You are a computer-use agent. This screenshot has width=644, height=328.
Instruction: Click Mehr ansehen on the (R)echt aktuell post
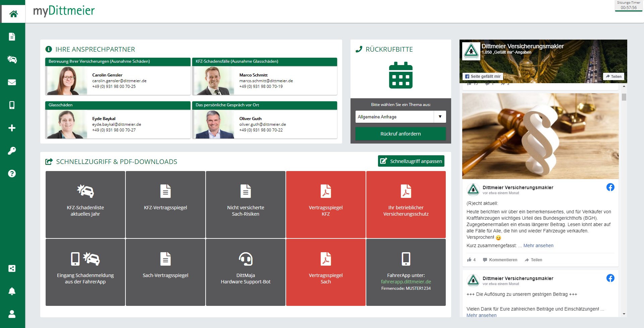click(538, 245)
